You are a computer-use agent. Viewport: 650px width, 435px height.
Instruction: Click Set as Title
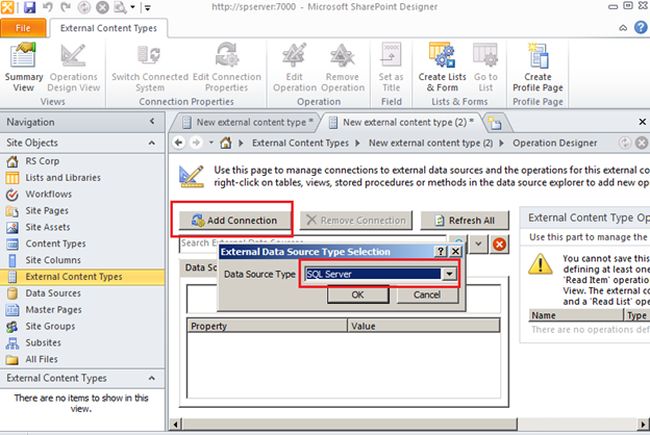pyautogui.click(x=391, y=68)
